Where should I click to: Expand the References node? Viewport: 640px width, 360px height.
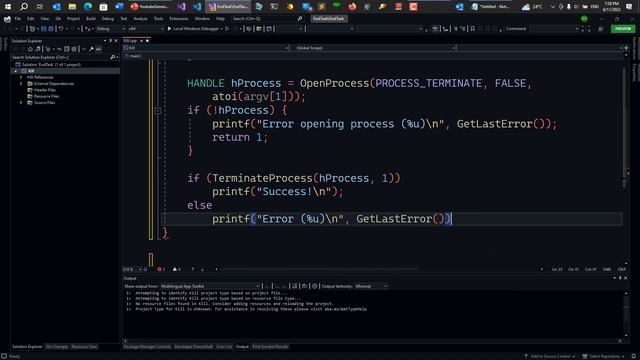pos(21,77)
